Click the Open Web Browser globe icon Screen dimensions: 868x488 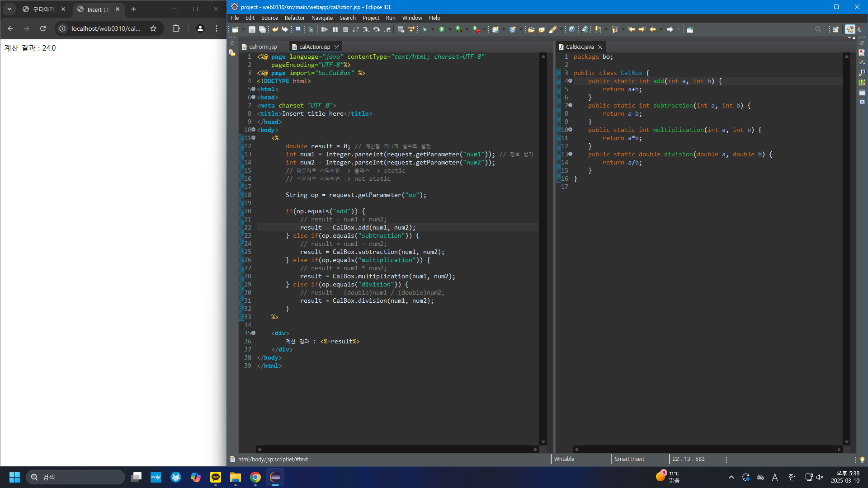(572, 30)
